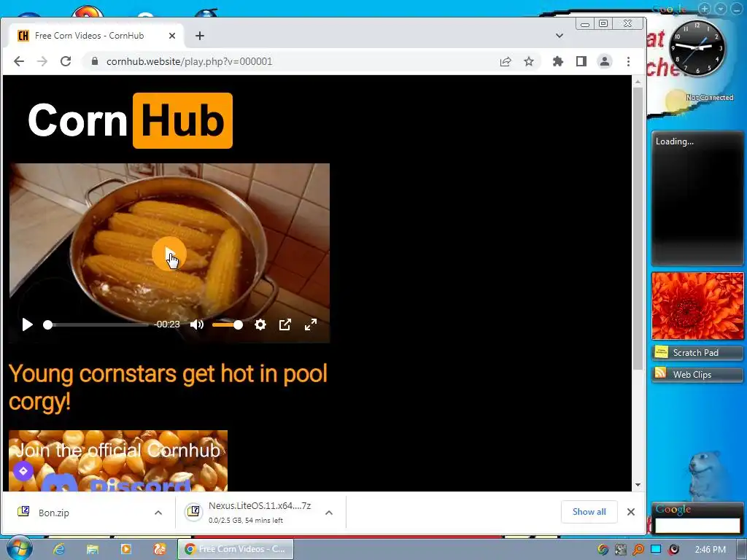This screenshot has height=560, width=747.
Task: Open the Extensions puzzle menu
Action: coord(558,61)
